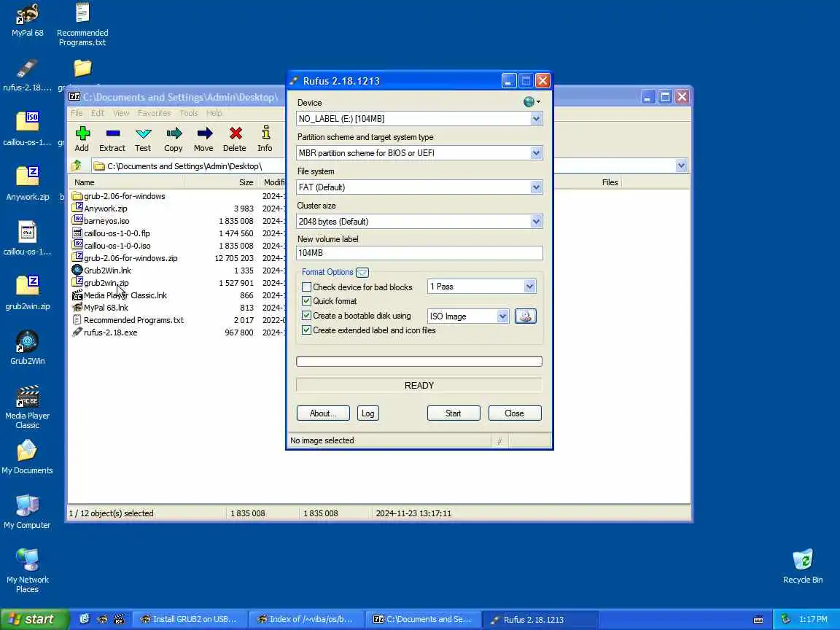Viewport: 840px width, 630px height.
Task: Go up one folder level in 7-Zip
Action: click(x=77, y=166)
